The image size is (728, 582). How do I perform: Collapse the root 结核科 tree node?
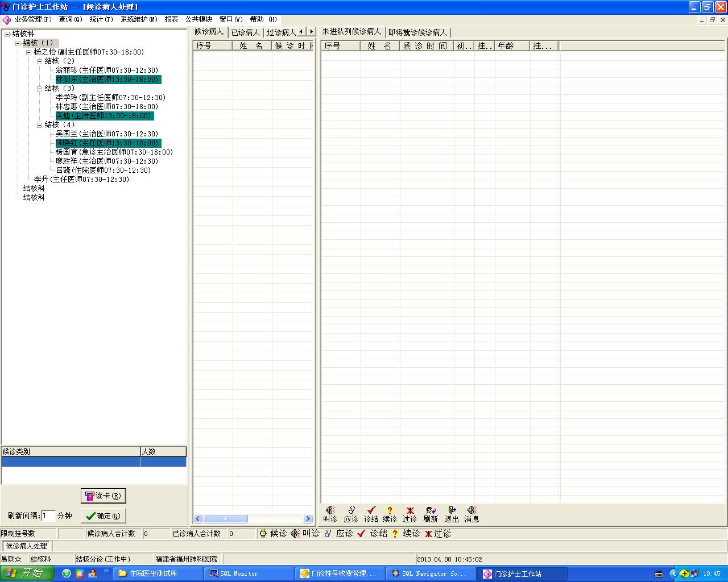[7, 34]
